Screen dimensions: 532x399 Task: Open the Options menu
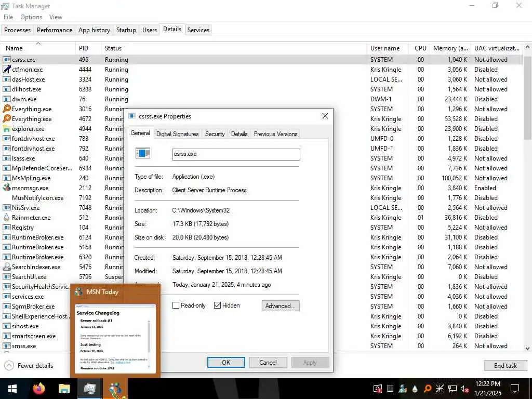pyautogui.click(x=31, y=17)
